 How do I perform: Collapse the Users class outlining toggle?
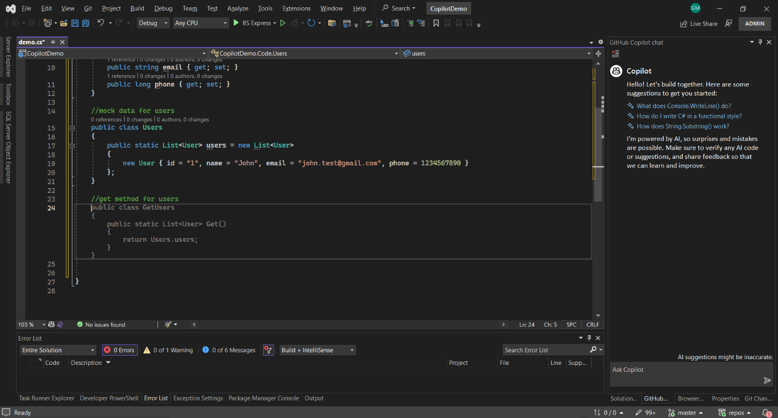click(72, 128)
